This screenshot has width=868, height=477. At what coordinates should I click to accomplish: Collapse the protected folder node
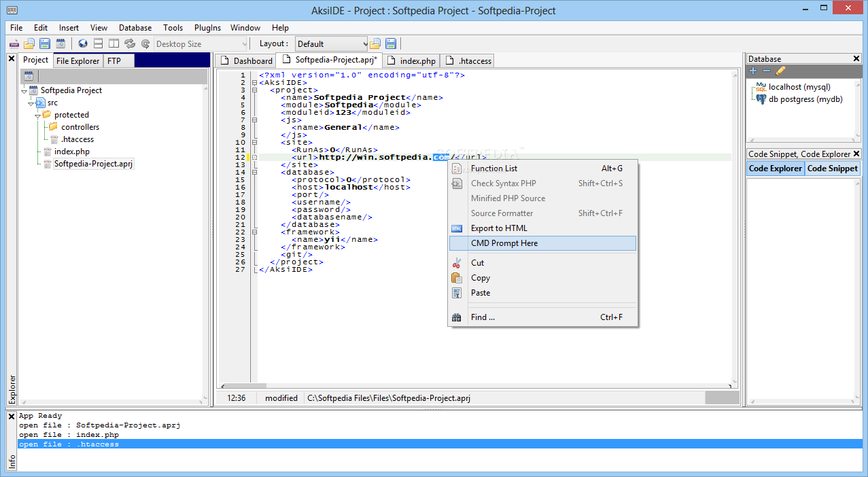(x=38, y=115)
